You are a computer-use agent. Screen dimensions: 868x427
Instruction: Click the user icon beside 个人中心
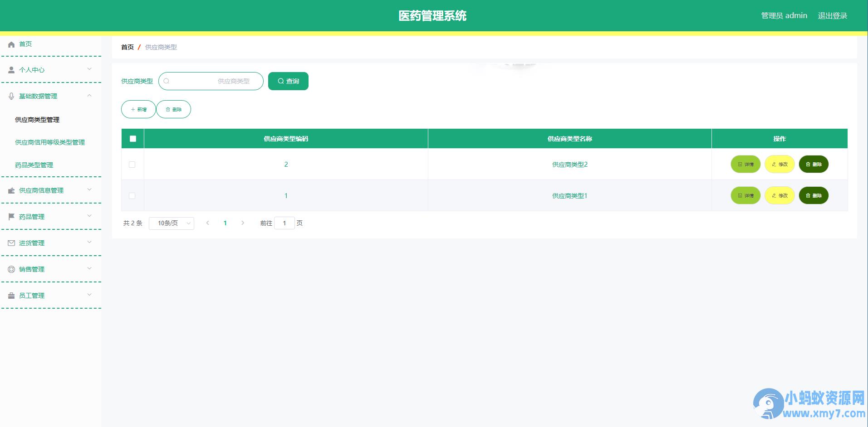pyautogui.click(x=11, y=70)
